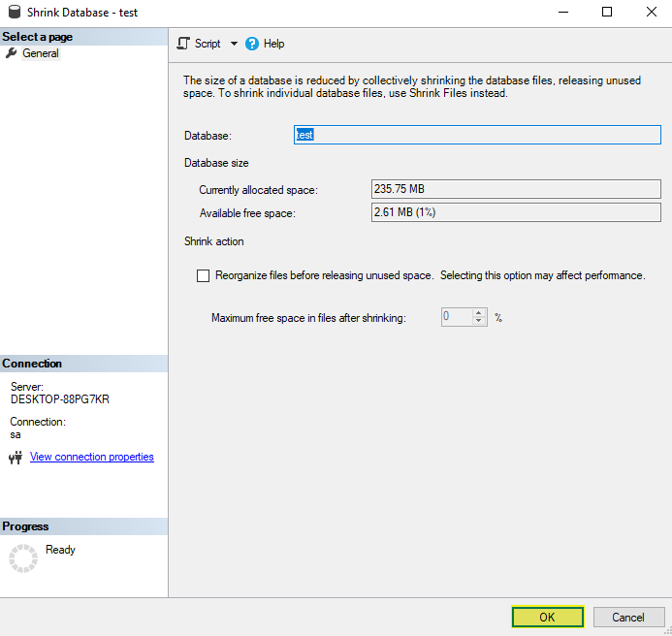This screenshot has width=672, height=636.
Task: Click the Database size label
Action: (216, 163)
